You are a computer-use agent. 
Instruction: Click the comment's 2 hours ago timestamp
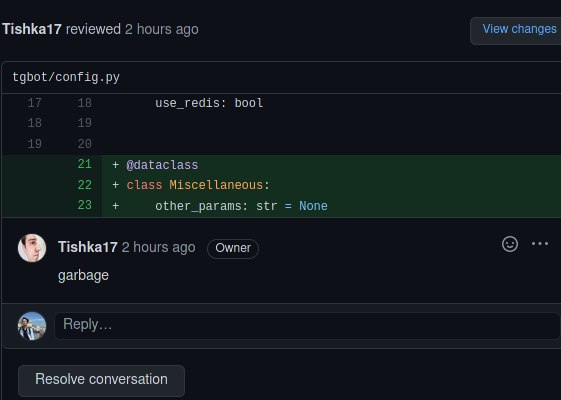click(158, 247)
